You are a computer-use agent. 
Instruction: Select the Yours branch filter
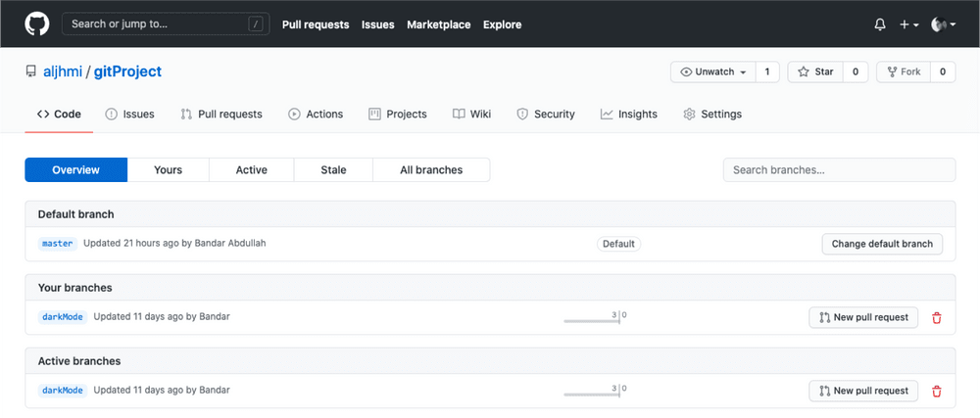pos(169,169)
